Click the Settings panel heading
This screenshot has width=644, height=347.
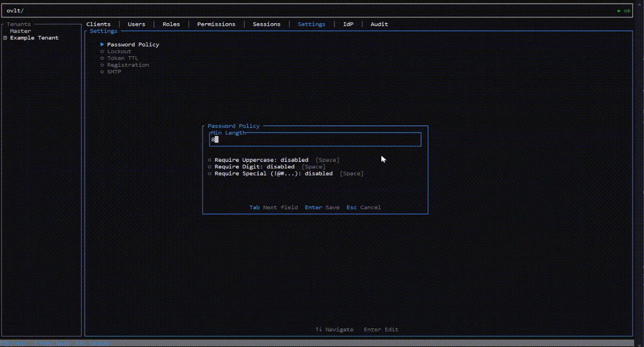point(103,31)
